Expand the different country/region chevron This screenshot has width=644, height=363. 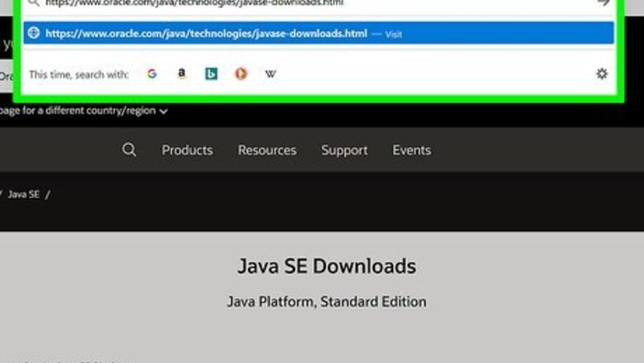163,111
